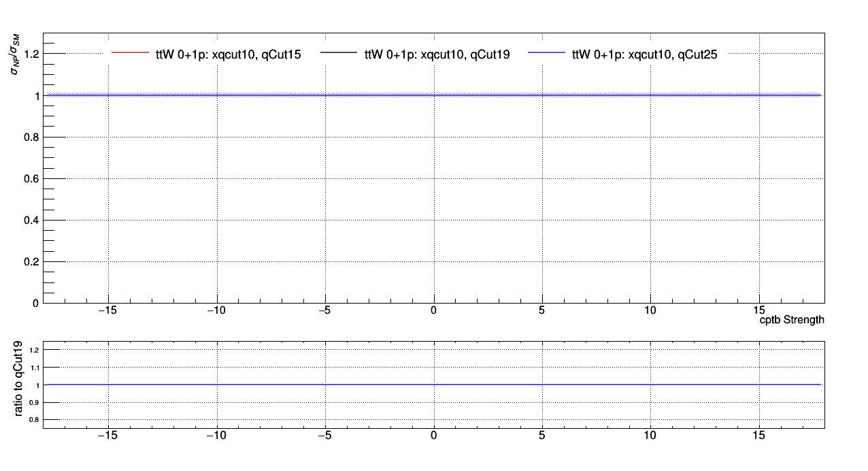The image size is (868, 471).
Task: Select the blue legend line sample for qCut25
Action: click(x=546, y=52)
